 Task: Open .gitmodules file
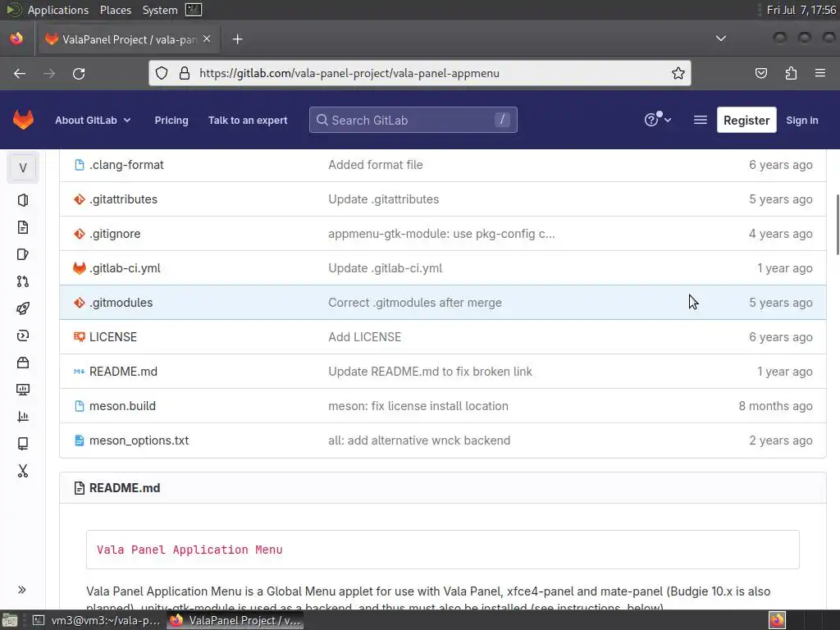pos(121,303)
